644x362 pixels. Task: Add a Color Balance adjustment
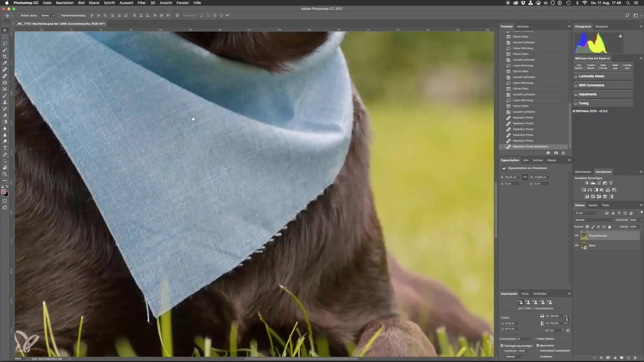tap(590, 190)
